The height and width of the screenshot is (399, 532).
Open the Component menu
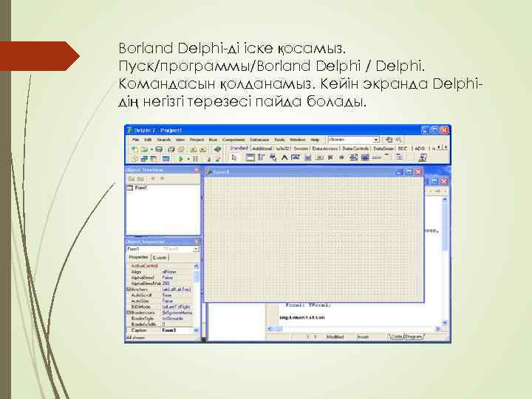click(x=233, y=140)
